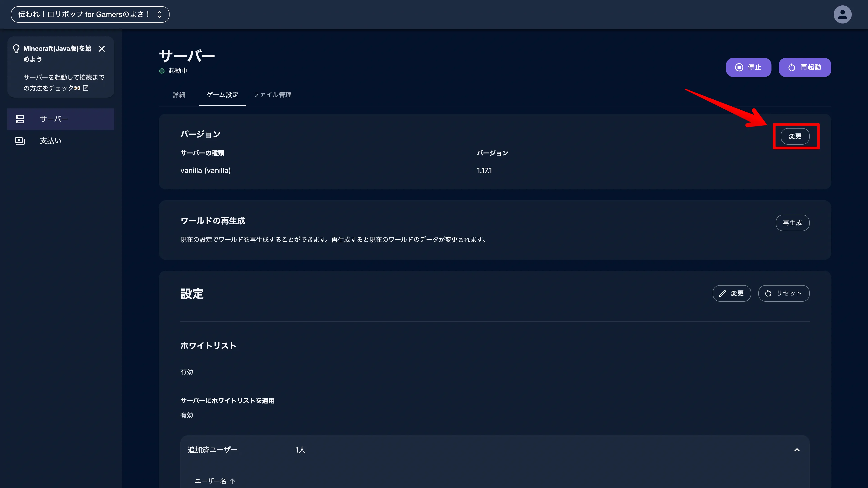Open the external link icon after チェック
868x488 pixels.
pyautogui.click(x=86, y=88)
